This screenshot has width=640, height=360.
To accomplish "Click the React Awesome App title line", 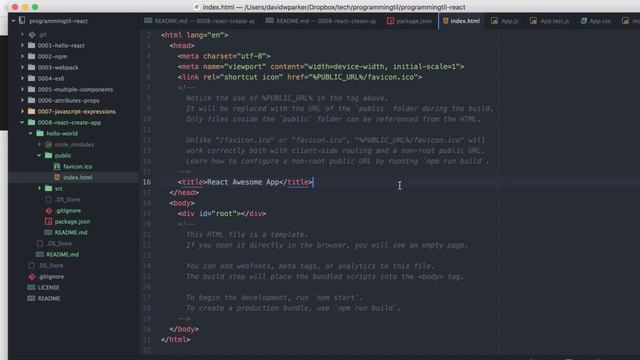I will click(245, 182).
